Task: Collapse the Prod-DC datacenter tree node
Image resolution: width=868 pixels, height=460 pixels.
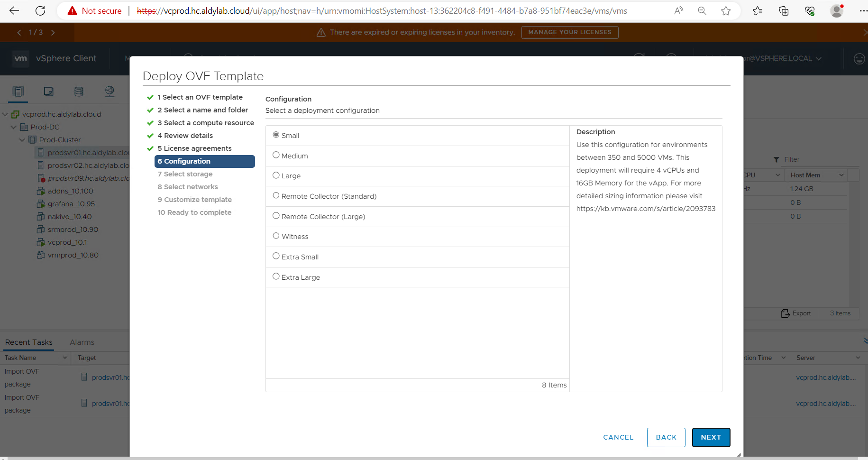Action: click(14, 127)
